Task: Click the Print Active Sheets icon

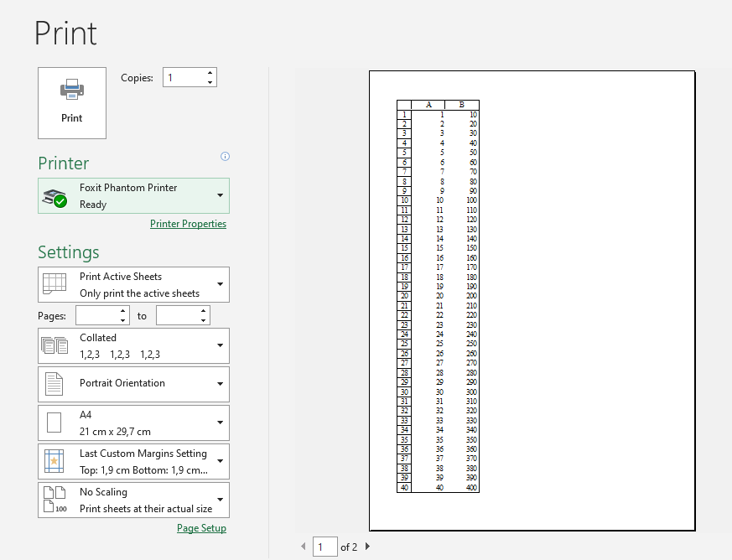Action: (x=54, y=284)
